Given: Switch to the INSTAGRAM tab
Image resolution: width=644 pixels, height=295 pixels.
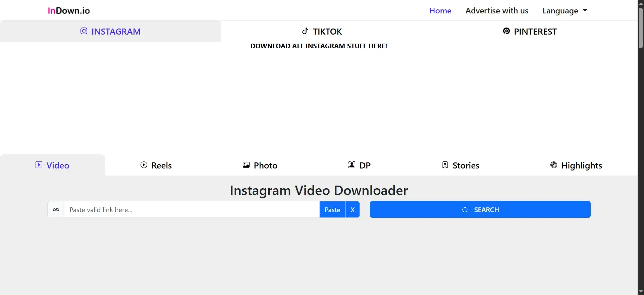Looking at the screenshot, I should pyautogui.click(x=111, y=31).
